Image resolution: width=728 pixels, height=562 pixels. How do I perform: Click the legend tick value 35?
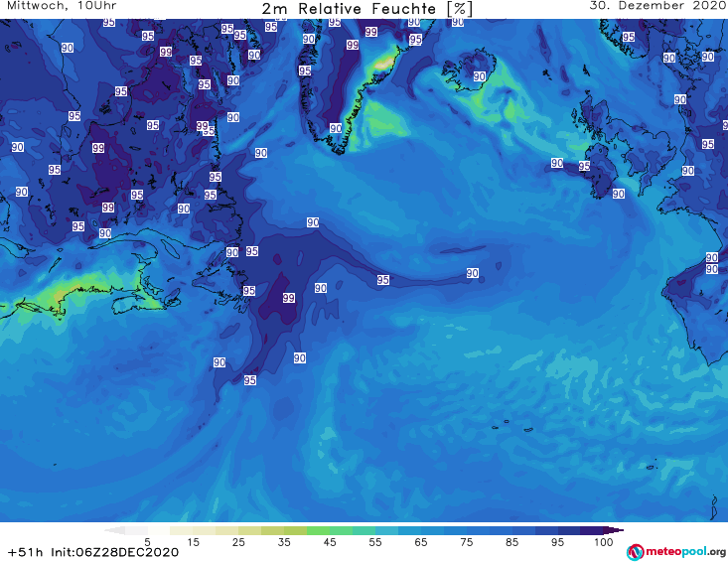[x=284, y=542]
